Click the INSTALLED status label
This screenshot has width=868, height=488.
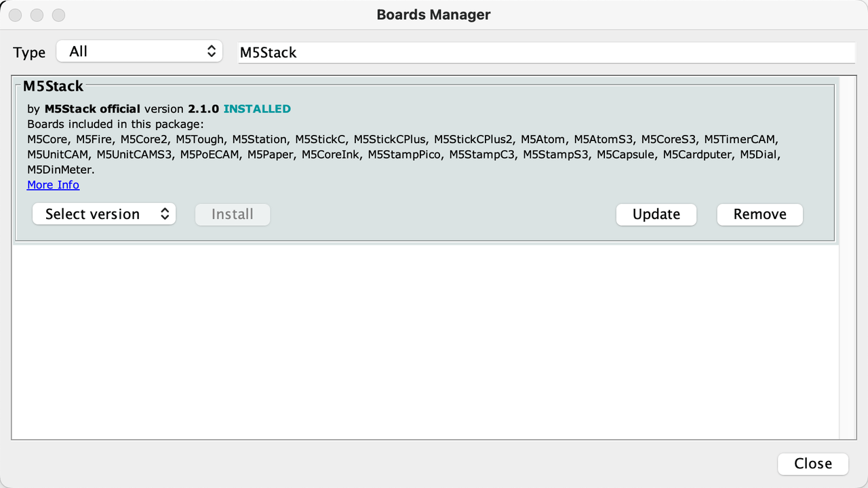(257, 108)
